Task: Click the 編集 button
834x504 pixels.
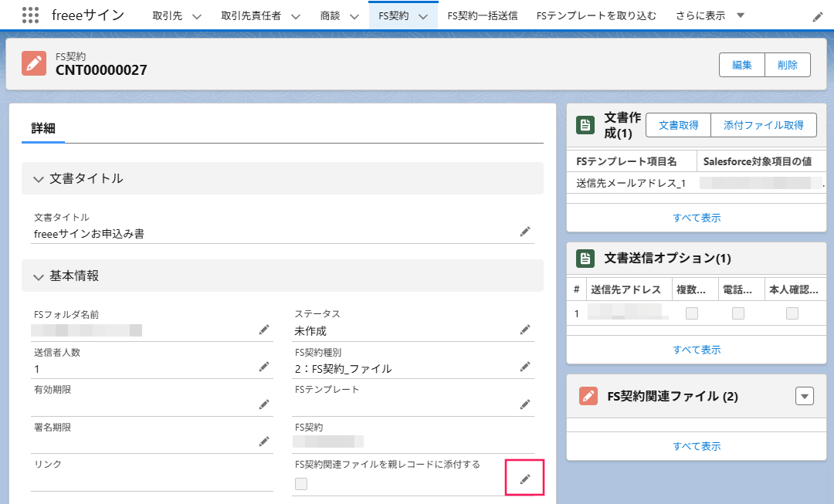Action: coord(741,65)
